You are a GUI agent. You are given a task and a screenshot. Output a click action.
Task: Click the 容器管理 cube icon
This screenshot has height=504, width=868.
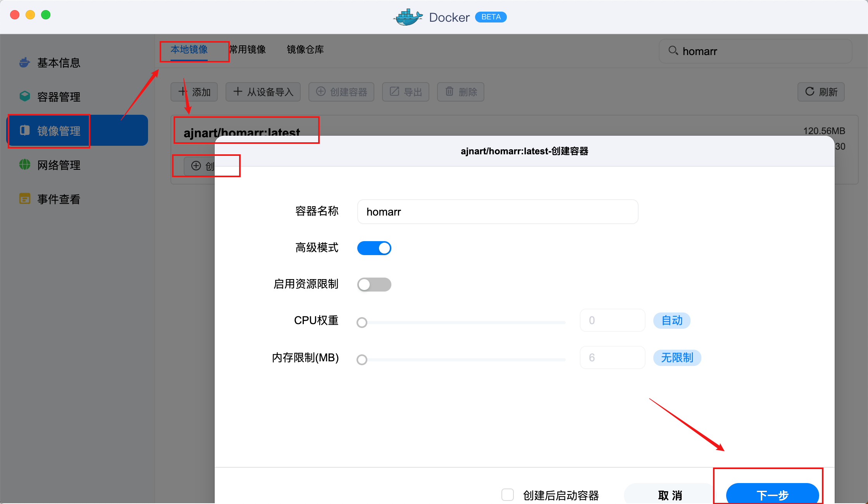click(25, 96)
